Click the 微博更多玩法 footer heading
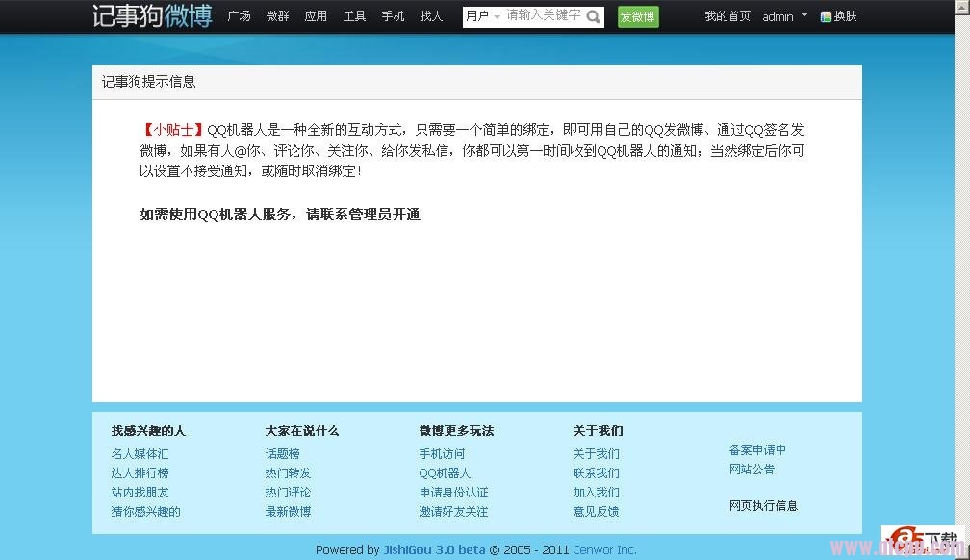This screenshot has height=560, width=970. [456, 431]
